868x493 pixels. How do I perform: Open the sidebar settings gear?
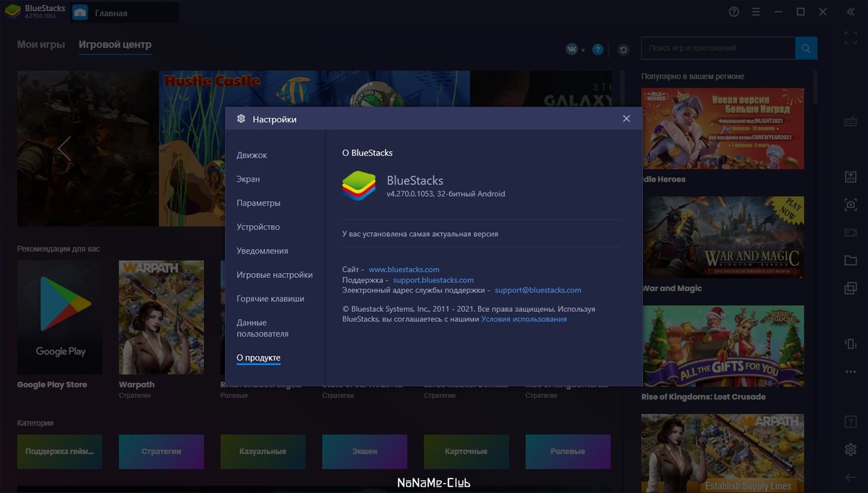tap(851, 450)
